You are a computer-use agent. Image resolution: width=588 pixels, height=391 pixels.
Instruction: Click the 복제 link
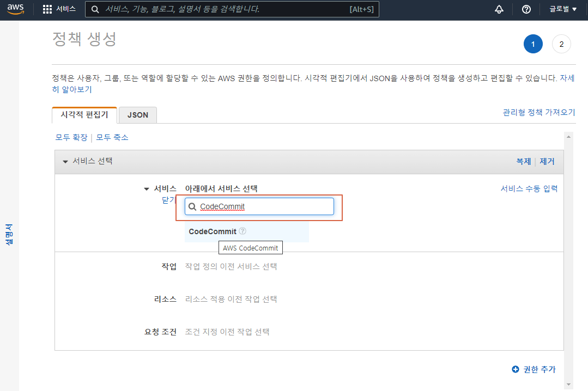(524, 161)
